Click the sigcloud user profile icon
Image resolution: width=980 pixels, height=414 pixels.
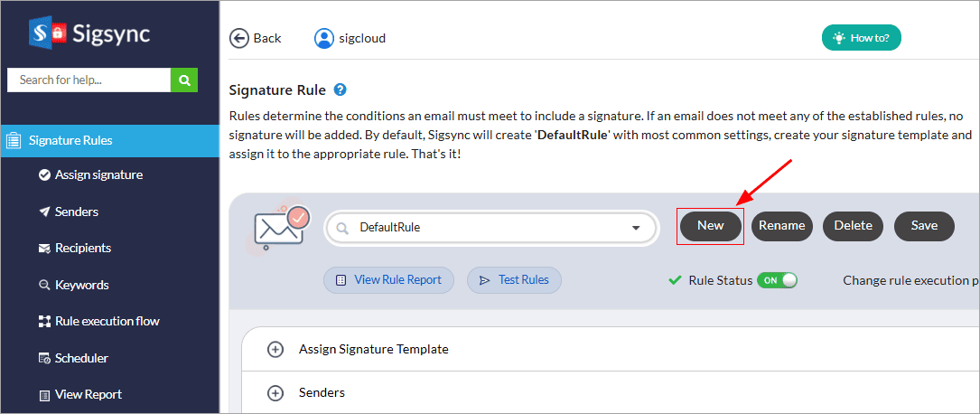(323, 38)
